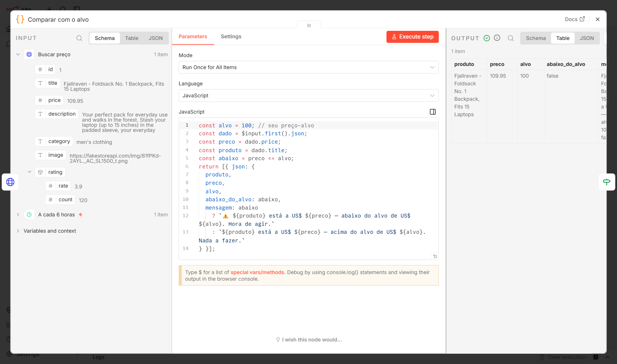Screen dimensions: 617x364
Task: Select the description field pill
Action: coord(57,114)
